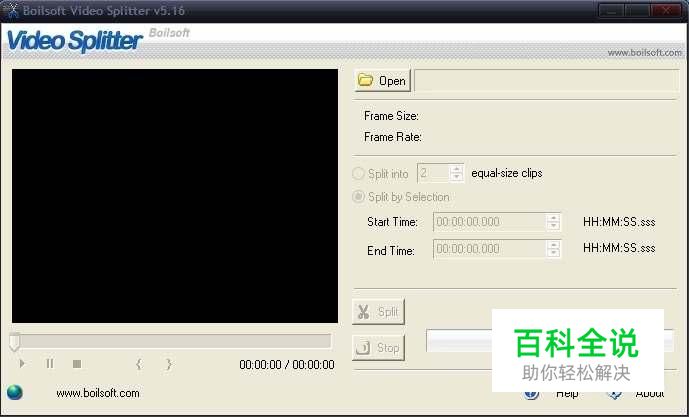Click the Start Time input field
This screenshot has width=689, height=417.
tap(490, 222)
